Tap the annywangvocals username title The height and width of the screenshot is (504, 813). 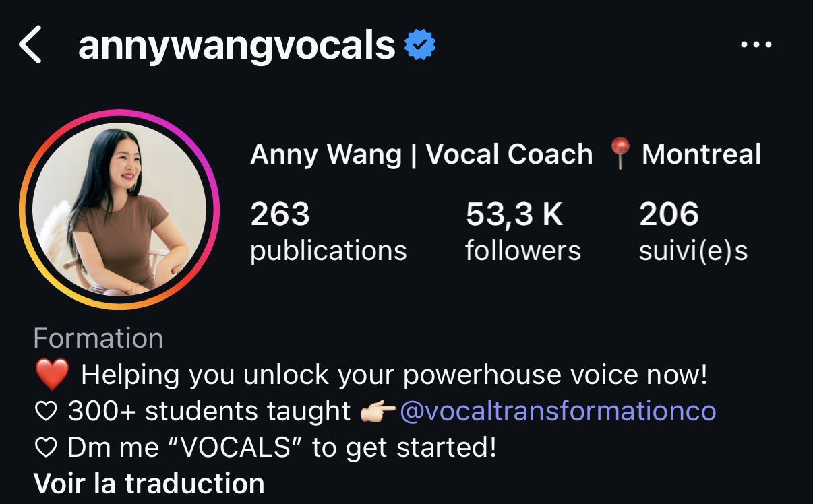237,46
